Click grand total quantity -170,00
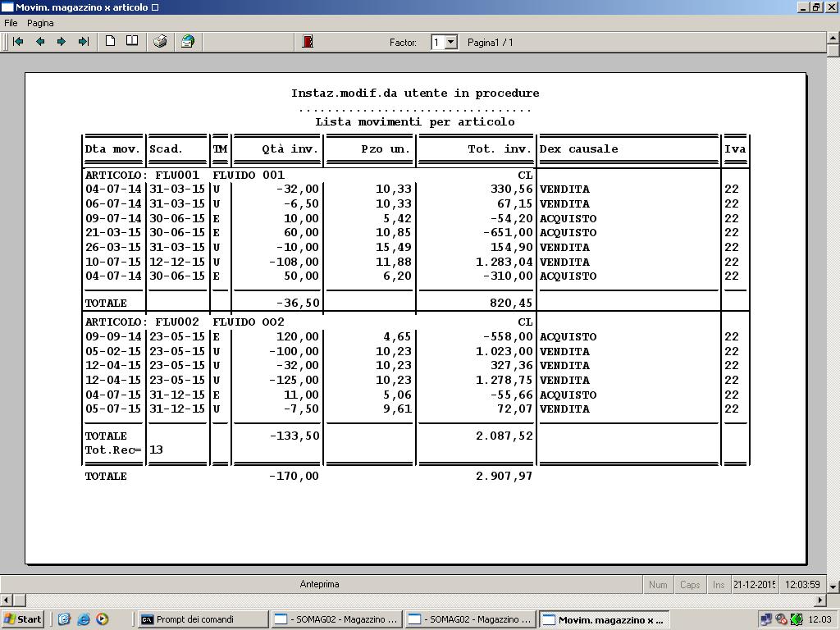The width and height of the screenshot is (840, 630). [x=294, y=477]
